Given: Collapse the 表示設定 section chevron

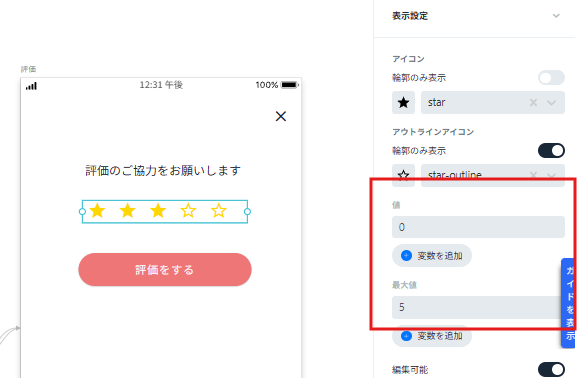Looking at the screenshot, I should 556,16.
